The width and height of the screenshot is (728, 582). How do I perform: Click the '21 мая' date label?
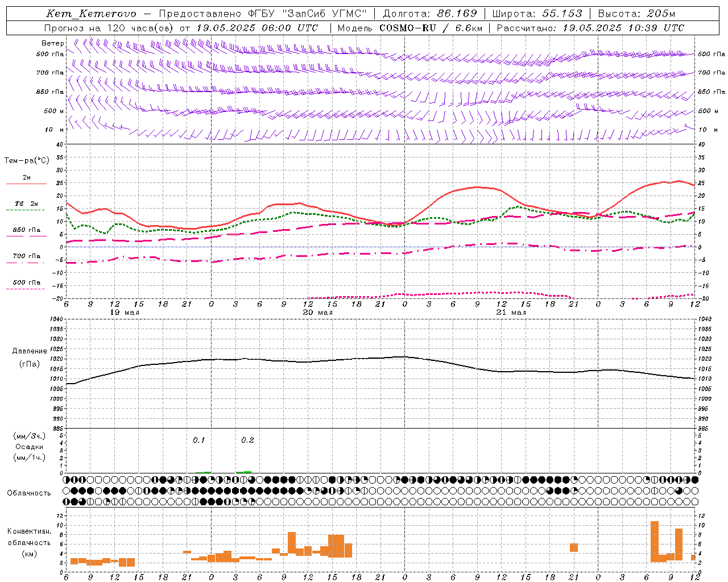pos(511,313)
